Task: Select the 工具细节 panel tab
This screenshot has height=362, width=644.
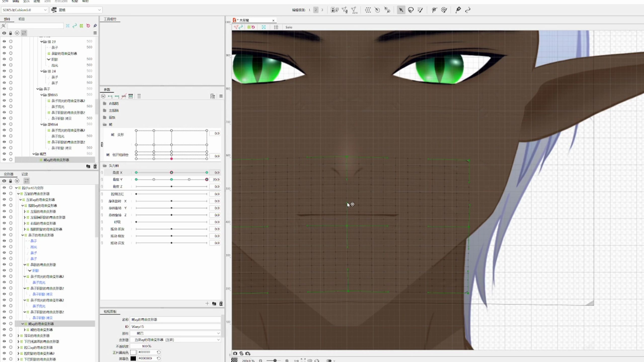Action: pos(110,19)
